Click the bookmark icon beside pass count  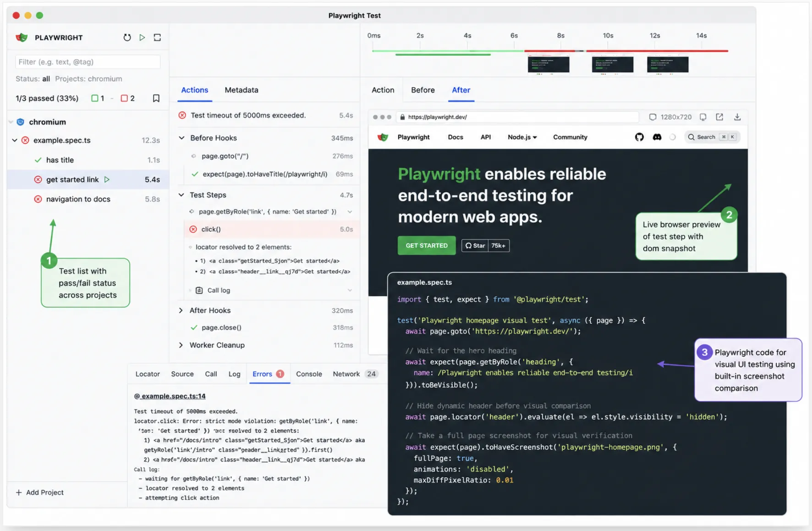[156, 98]
